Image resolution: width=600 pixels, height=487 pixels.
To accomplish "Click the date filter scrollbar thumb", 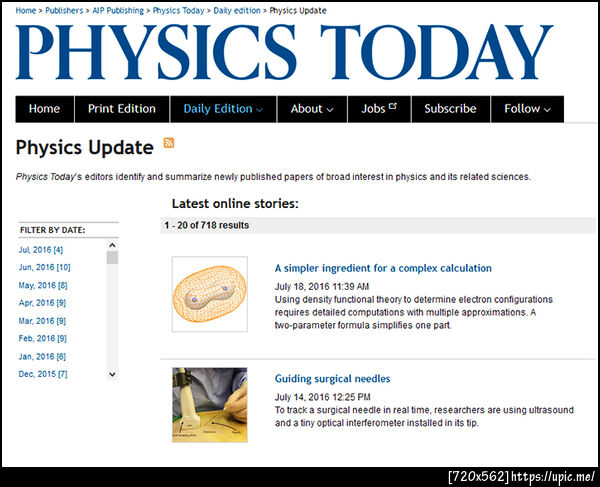I will pos(112,257).
